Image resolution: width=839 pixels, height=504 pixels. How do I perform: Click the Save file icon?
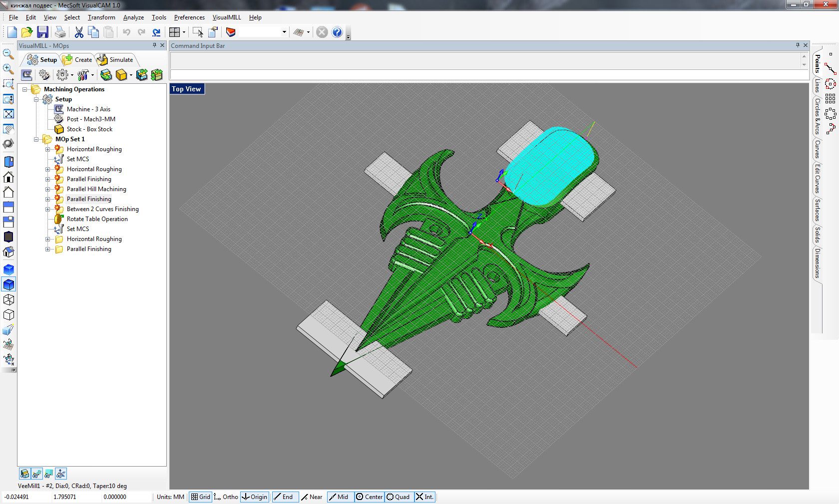pos(43,32)
